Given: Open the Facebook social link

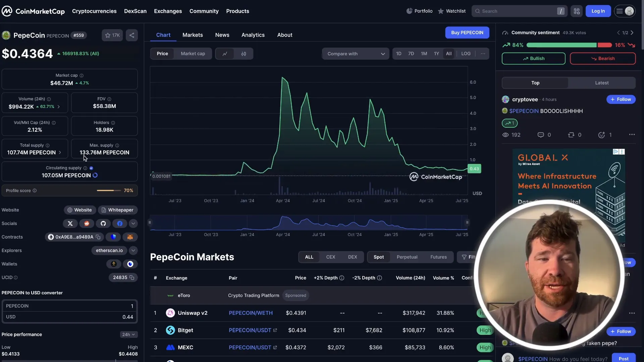Looking at the screenshot, I should point(120,224).
